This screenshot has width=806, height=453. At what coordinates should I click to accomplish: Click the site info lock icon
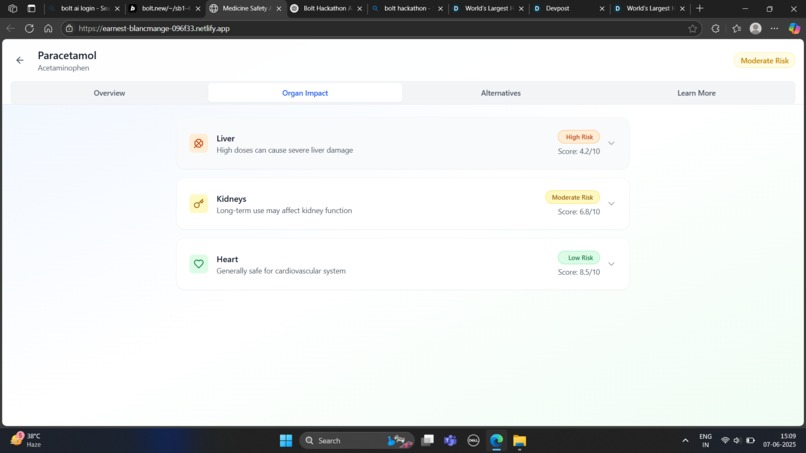click(69, 29)
